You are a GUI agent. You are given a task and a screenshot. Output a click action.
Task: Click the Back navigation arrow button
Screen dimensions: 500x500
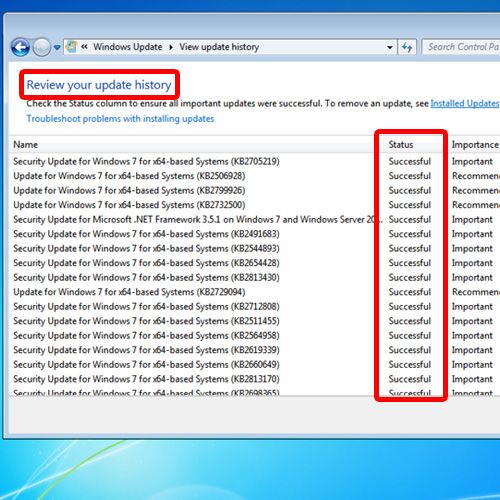(21, 47)
